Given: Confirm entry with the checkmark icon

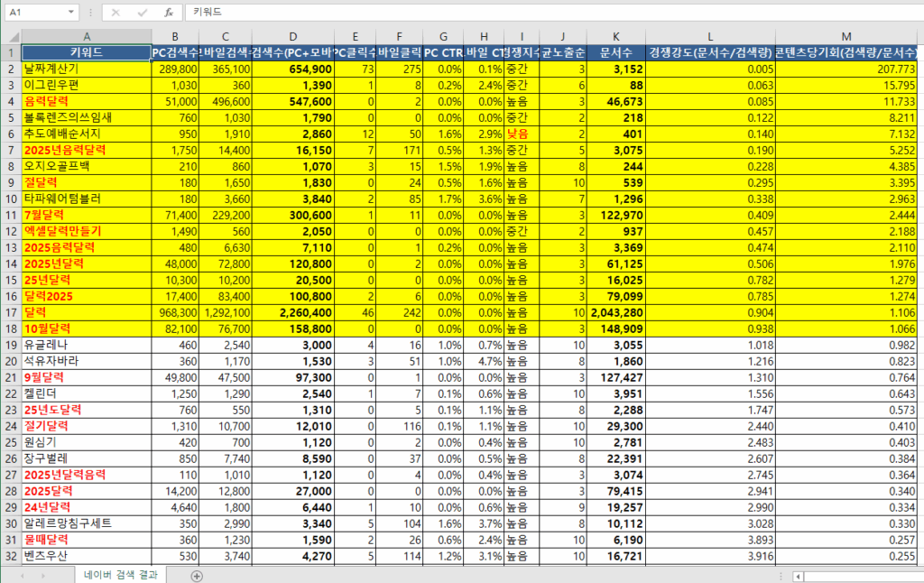Looking at the screenshot, I should coord(142,13).
